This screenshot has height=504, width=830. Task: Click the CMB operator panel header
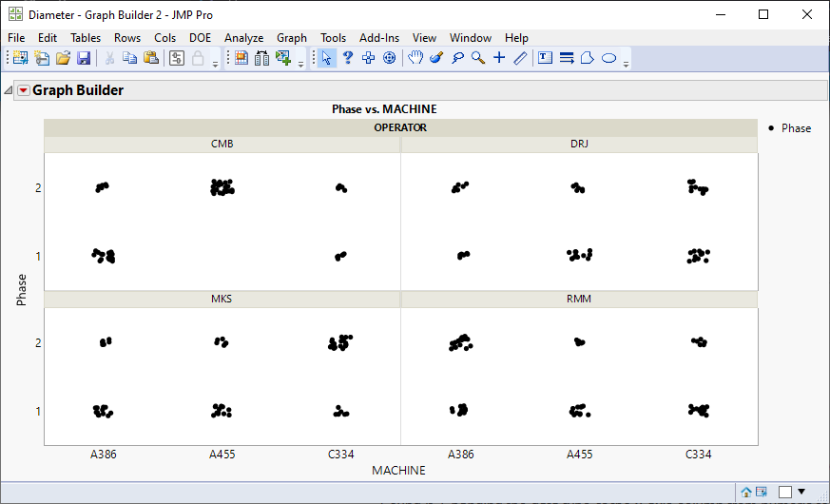[222, 144]
